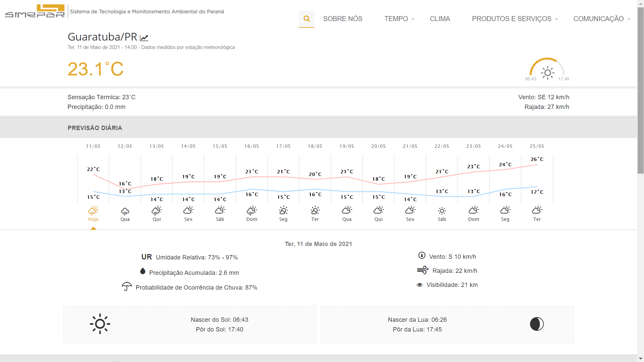Expand the PRODUTOS E SERVIÇOS dropdown
The height and width of the screenshot is (362, 644).
tap(515, 19)
